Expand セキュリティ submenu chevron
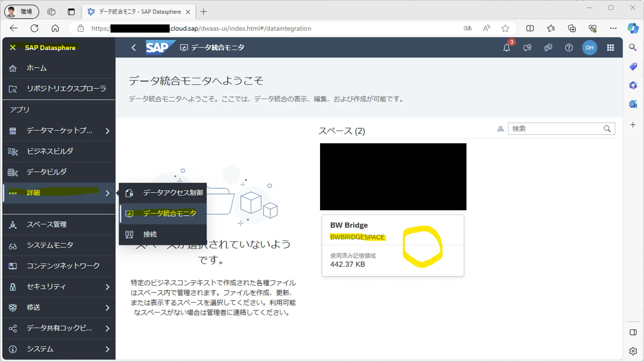The height and width of the screenshot is (362, 644). click(107, 287)
